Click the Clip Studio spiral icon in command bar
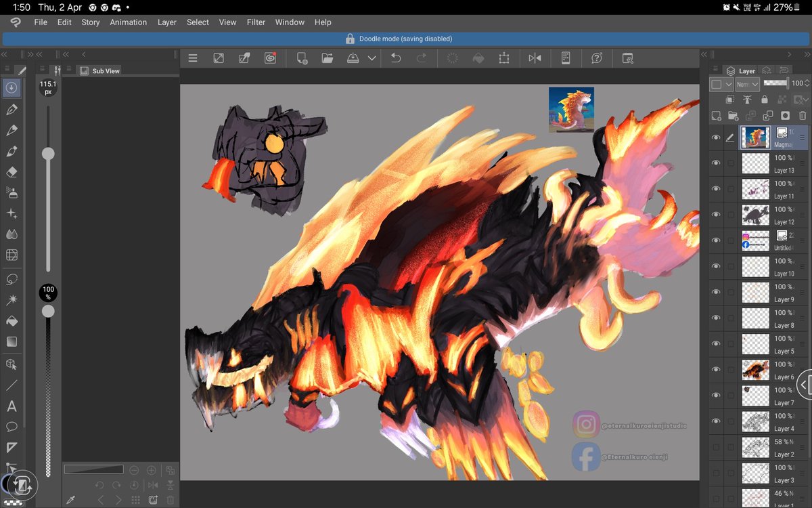 (x=270, y=58)
